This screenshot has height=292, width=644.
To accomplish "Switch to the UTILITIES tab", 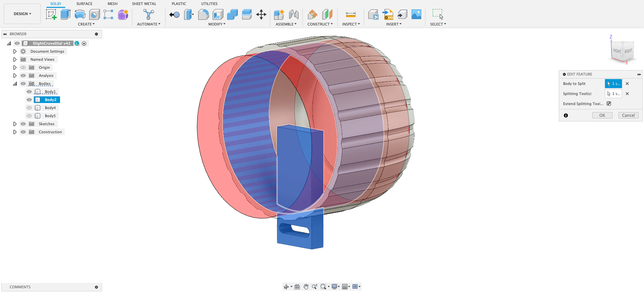I will pyautogui.click(x=209, y=4).
